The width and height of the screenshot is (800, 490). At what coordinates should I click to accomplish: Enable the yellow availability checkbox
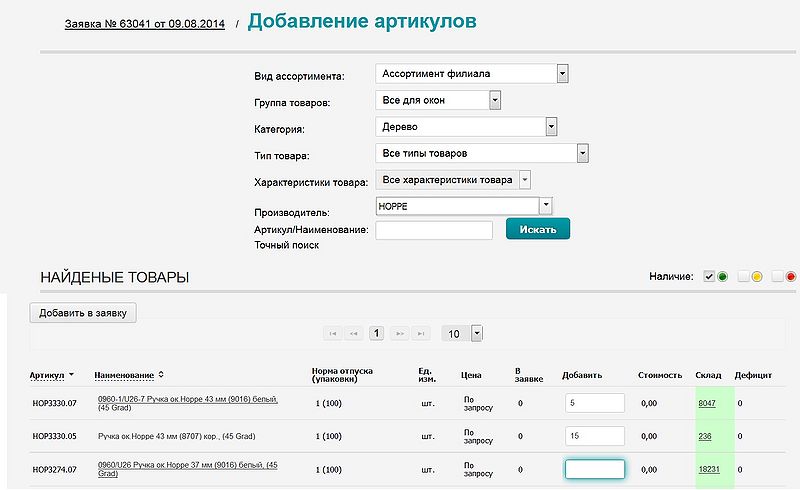pos(743,276)
